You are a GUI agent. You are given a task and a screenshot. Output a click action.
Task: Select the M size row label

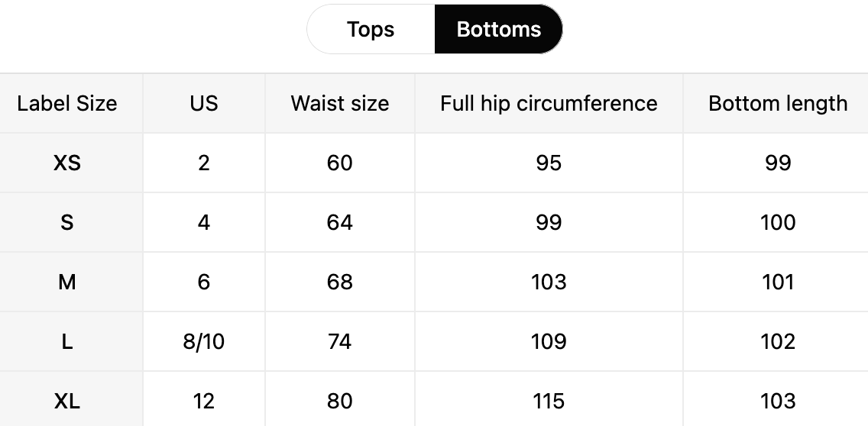(67, 282)
